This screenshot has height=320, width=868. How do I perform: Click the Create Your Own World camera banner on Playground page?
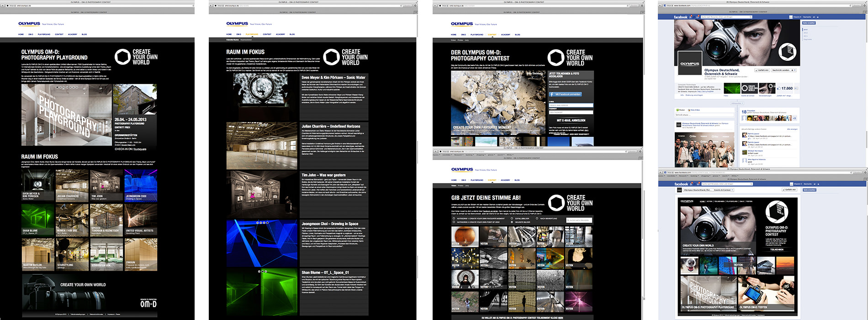point(90,291)
